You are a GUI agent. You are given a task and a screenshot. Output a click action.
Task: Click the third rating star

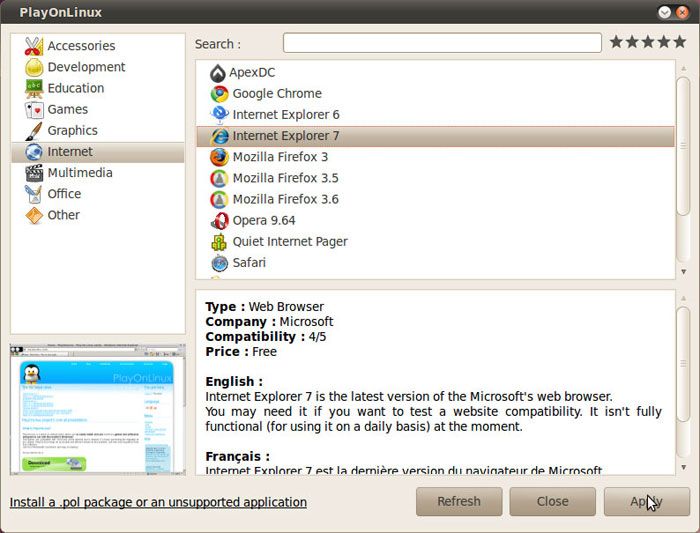tap(648, 42)
